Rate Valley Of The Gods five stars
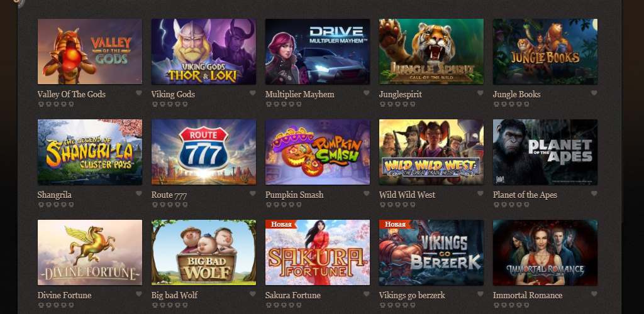 click(x=71, y=104)
